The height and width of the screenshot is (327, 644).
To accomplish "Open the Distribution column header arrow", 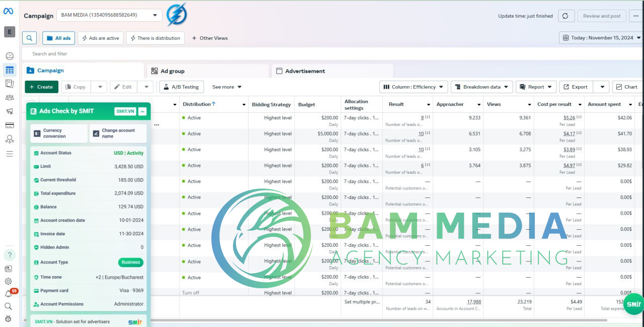I will [x=244, y=105].
